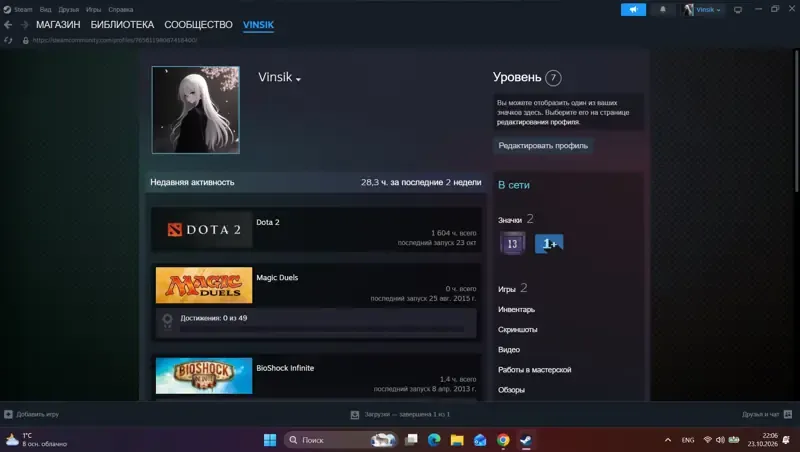
Task: Click the 13 years badge icon
Action: 512,243
